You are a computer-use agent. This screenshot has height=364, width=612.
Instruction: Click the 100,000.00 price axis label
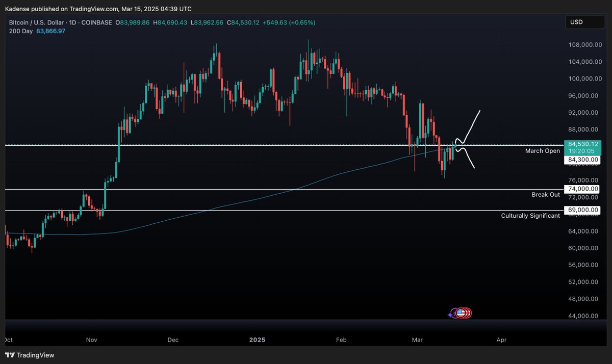click(x=585, y=79)
